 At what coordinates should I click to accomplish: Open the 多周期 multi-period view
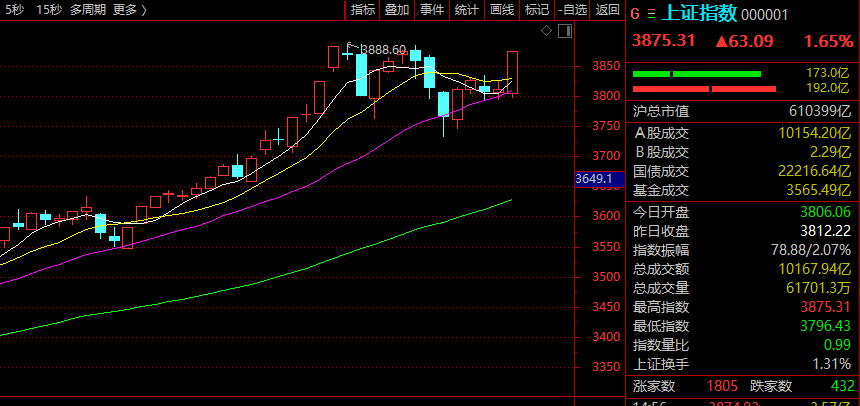tap(88, 10)
